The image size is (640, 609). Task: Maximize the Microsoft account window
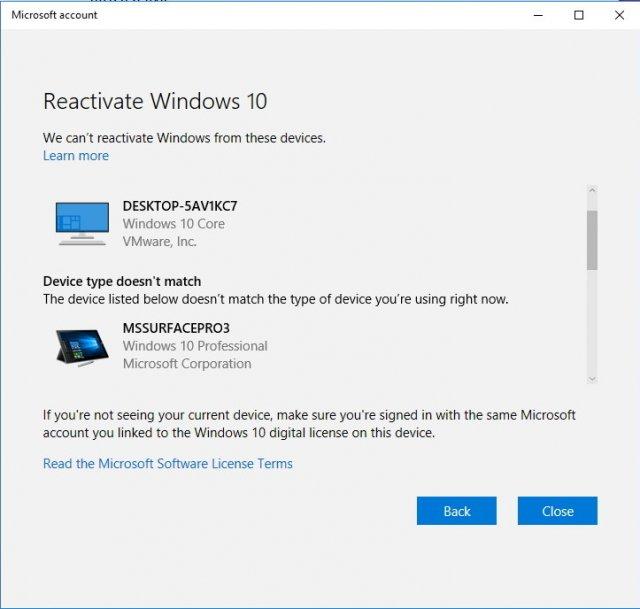(x=578, y=15)
